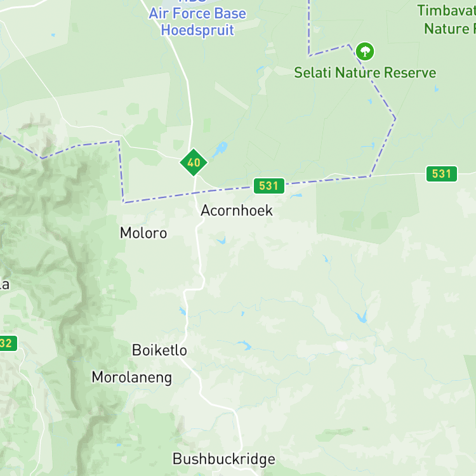Click the route 40 diamond shield

pyautogui.click(x=194, y=162)
